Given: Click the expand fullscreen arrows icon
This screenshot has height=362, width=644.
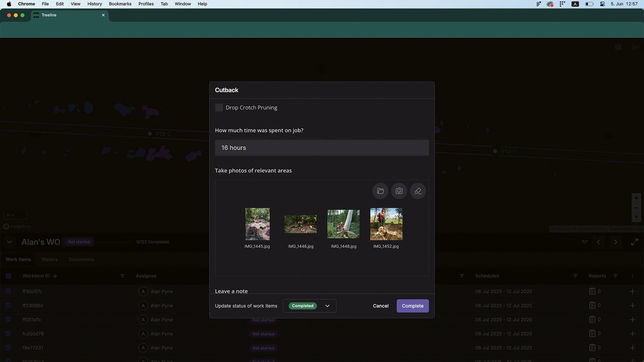Looking at the screenshot, I should click(x=634, y=242).
